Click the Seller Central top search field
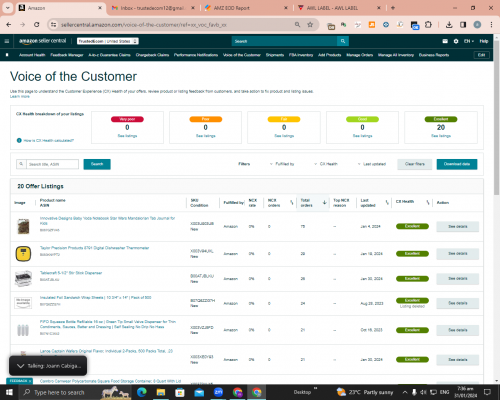The image size is (500, 400). [284, 41]
